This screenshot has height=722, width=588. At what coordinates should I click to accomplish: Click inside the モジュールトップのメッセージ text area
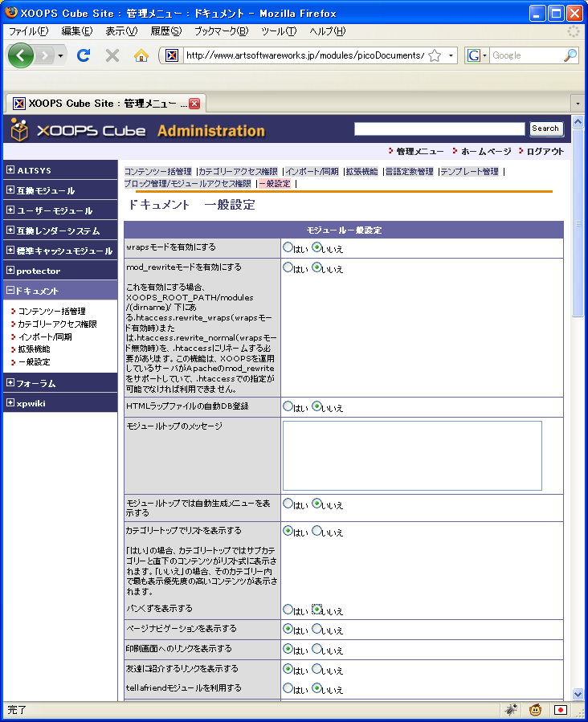411,455
